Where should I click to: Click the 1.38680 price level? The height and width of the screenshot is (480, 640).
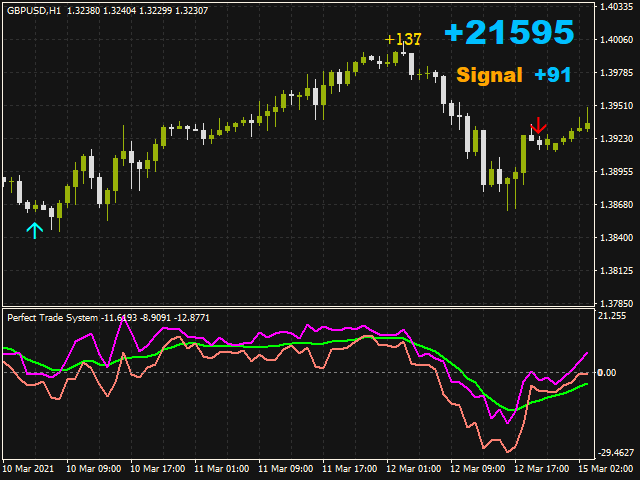click(x=616, y=204)
